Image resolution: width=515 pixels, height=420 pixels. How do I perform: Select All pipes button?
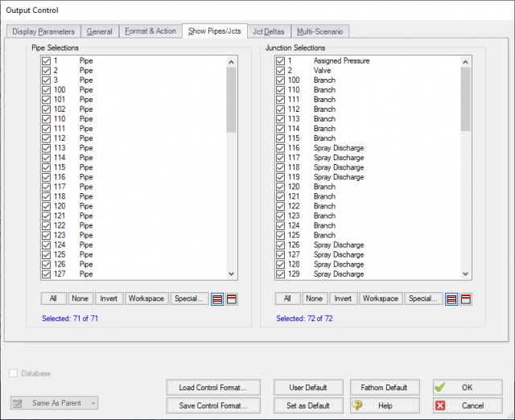pyautogui.click(x=54, y=299)
